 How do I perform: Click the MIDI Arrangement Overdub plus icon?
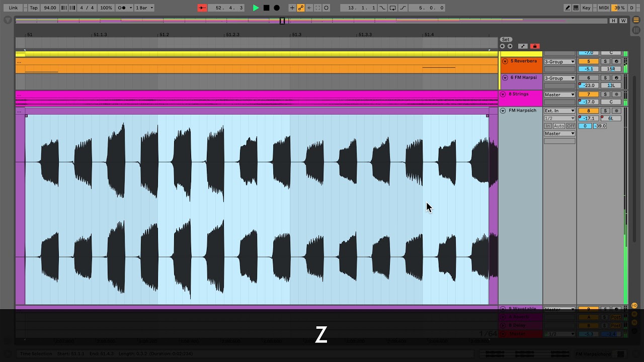click(292, 8)
